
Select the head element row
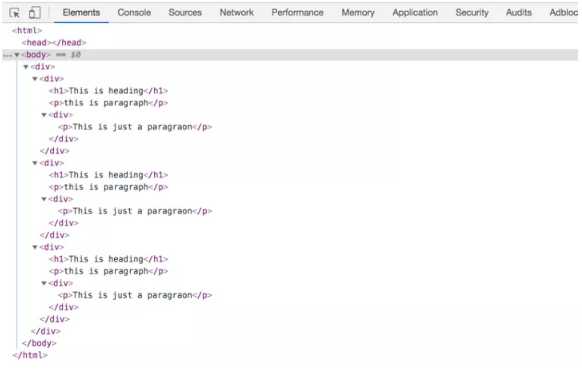click(54, 43)
